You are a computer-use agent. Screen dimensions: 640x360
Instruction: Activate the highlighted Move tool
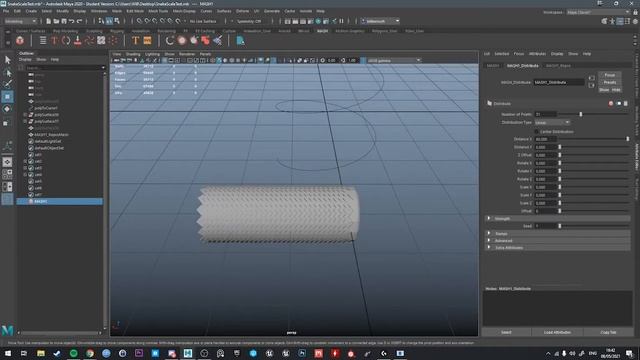pos(7,97)
